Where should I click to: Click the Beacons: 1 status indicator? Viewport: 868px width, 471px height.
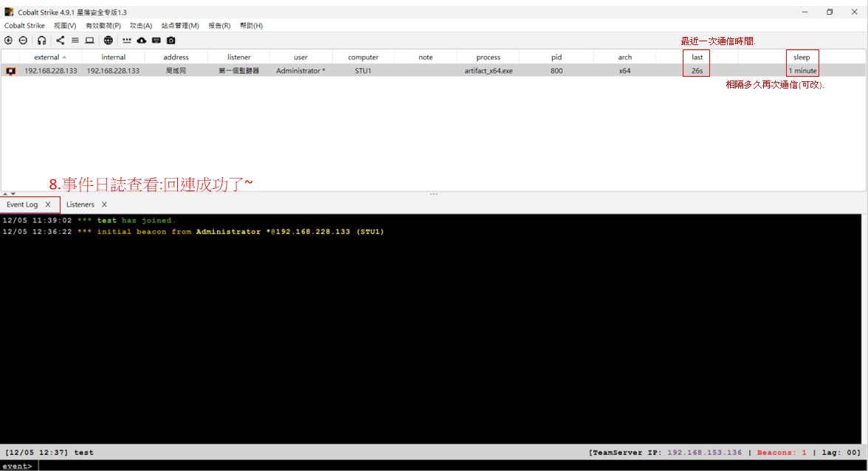pyautogui.click(x=782, y=453)
